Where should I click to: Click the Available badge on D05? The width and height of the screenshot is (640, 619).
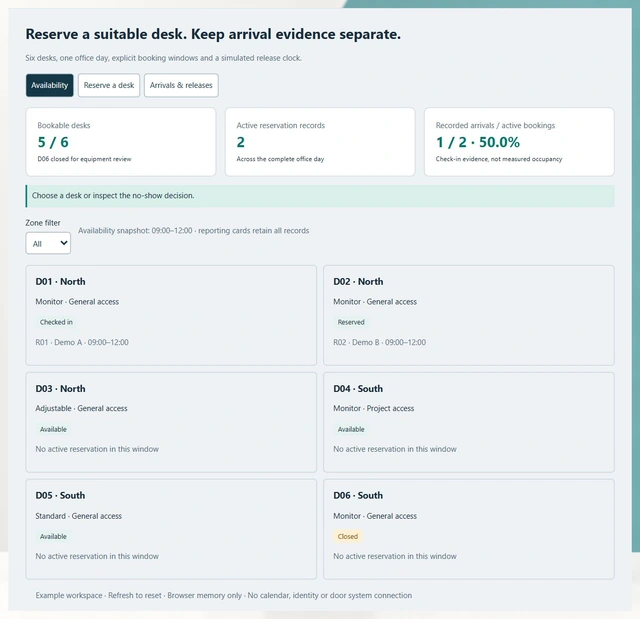53,536
